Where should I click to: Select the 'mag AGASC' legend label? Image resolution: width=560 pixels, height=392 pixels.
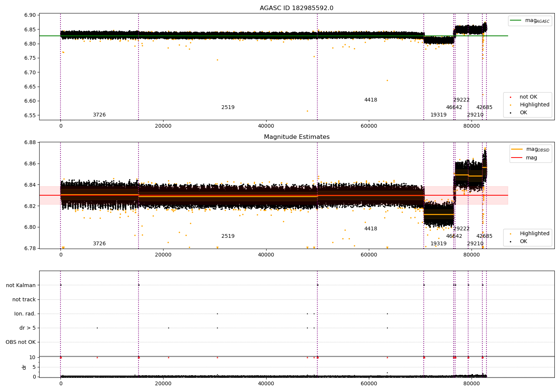[x=537, y=21]
